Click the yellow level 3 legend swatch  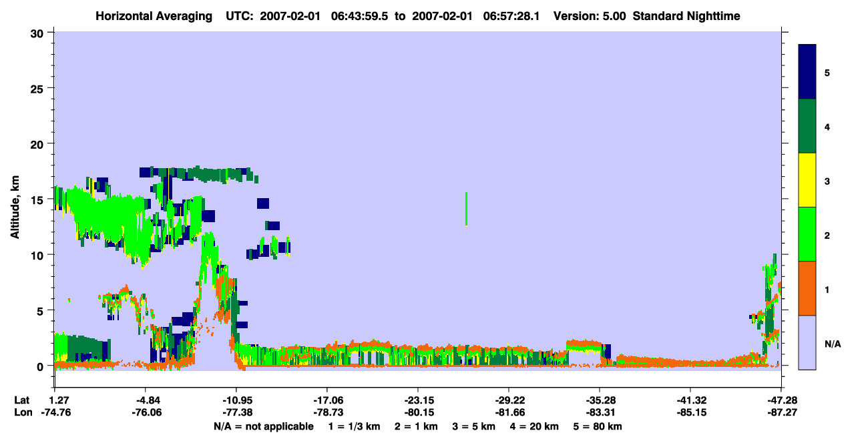click(807, 180)
